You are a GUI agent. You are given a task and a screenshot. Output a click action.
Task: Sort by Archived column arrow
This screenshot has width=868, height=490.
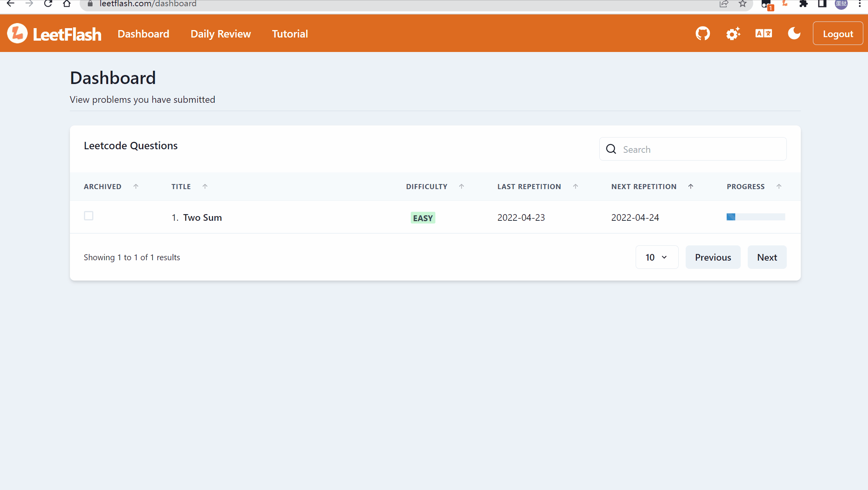pos(136,186)
